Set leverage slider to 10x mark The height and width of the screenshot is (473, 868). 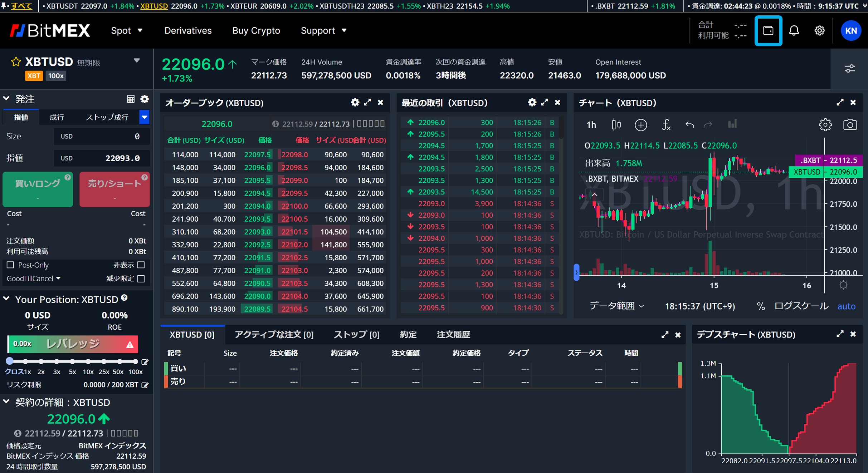click(x=88, y=361)
